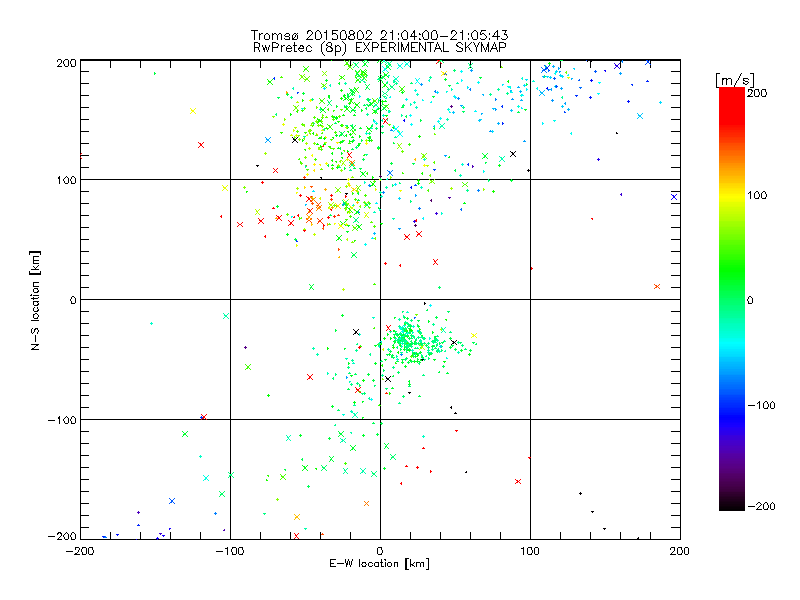Click the black X marker near east 90, north 120
This screenshot has height=600, width=800.
click(x=513, y=154)
